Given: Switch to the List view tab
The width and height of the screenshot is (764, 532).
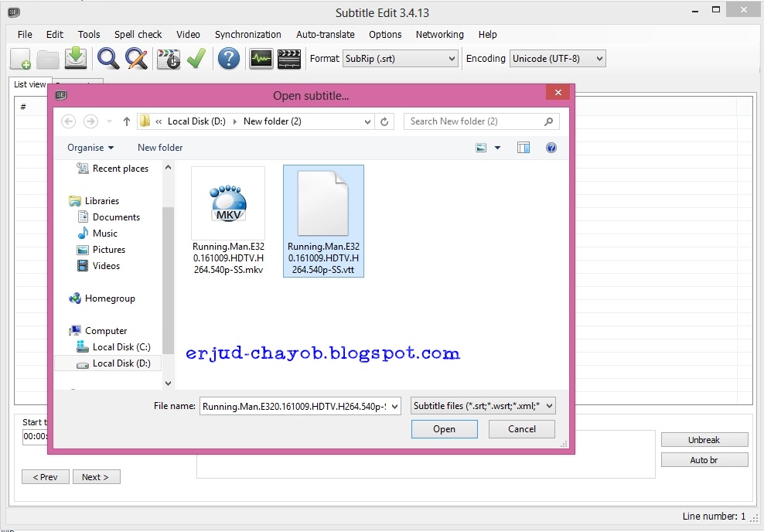Looking at the screenshot, I should [x=29, y=84].
